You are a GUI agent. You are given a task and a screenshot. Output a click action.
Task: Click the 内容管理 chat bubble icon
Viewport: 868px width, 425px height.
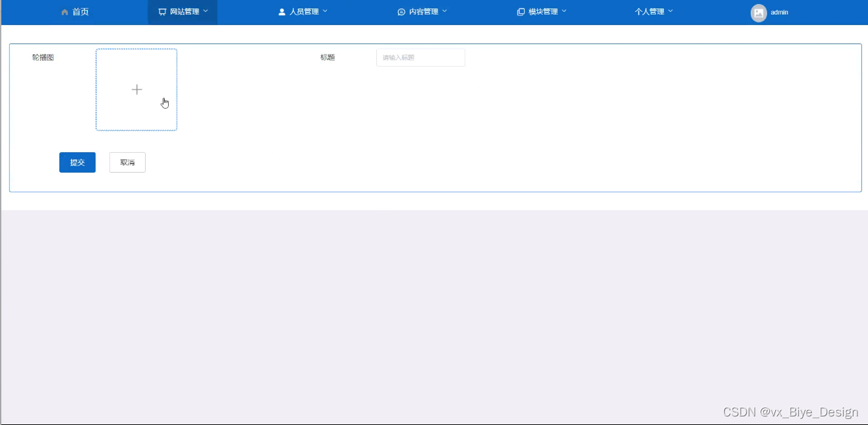[x=401, y=12]
